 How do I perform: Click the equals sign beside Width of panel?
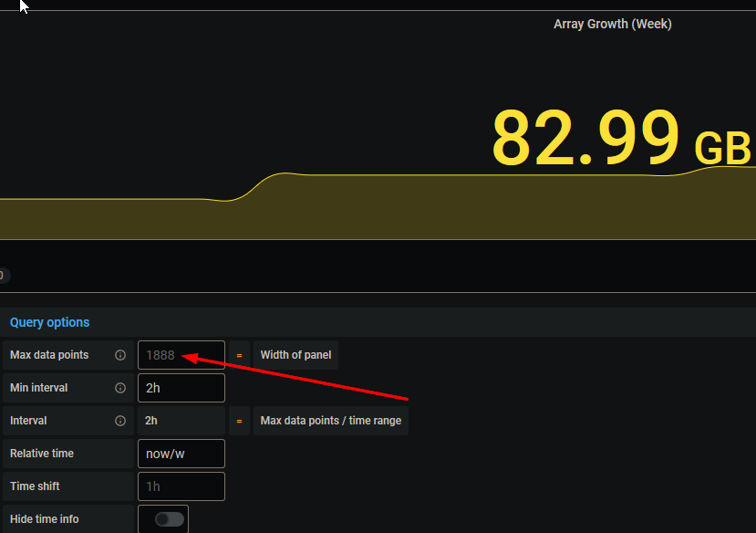(x=239, y=355)
